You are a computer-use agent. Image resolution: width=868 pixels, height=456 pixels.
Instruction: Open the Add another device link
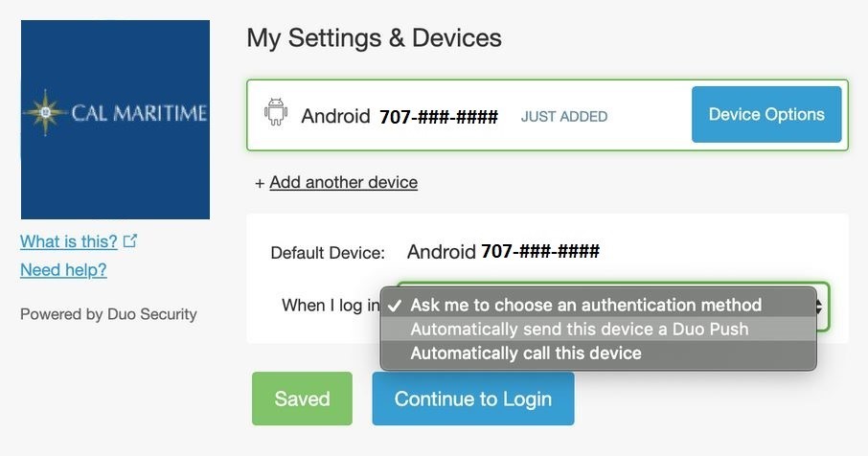click(343, 182)
